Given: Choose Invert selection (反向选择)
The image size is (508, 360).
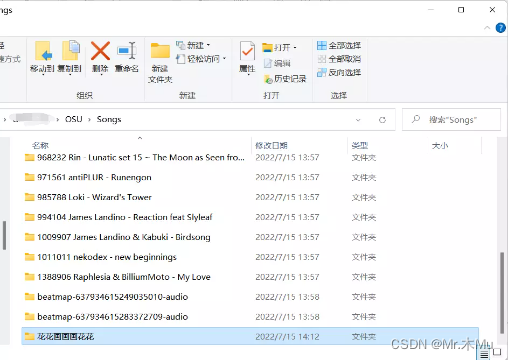Looking at the screenshot, I should [339, 72].
